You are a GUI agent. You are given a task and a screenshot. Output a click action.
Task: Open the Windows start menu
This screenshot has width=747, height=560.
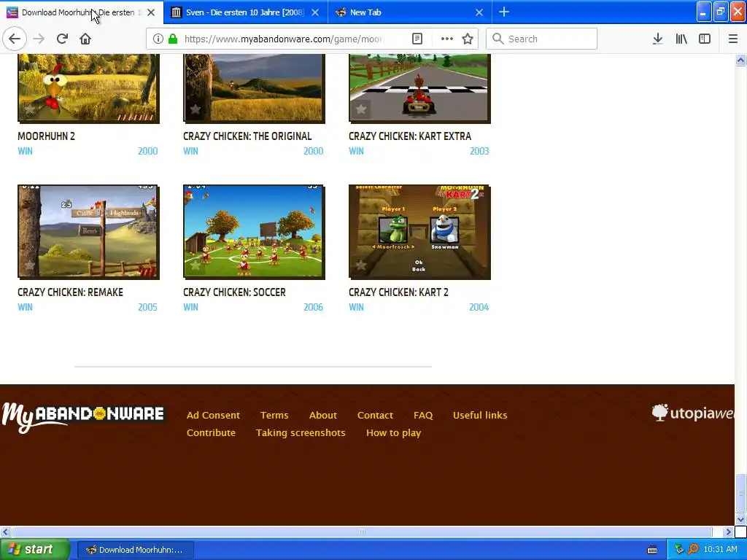pyautogui.click(x=35, y=549)
